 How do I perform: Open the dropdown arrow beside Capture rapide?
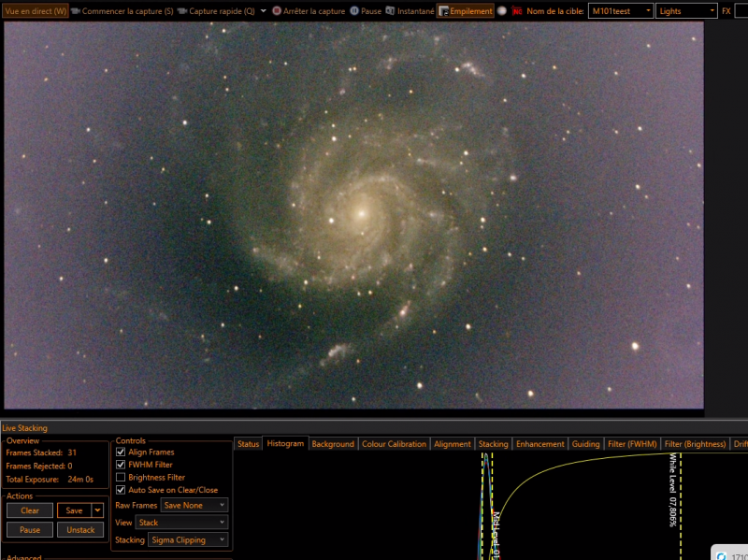tap(264, 11)
